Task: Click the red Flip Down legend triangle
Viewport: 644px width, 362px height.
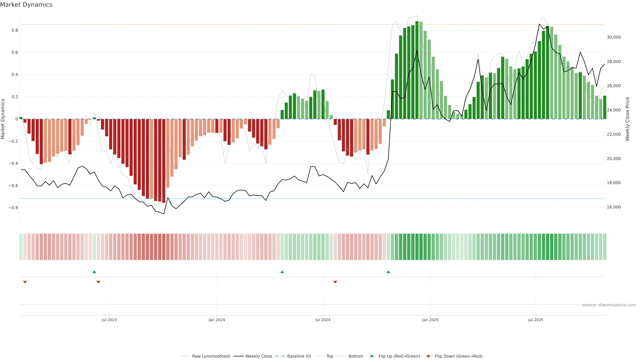Action: 428,356
